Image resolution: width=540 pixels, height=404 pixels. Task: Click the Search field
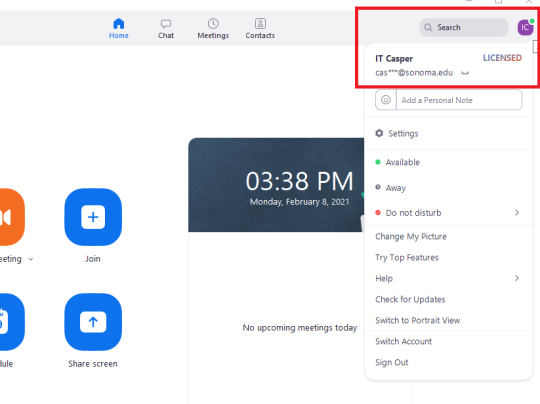tap(464, 28)
